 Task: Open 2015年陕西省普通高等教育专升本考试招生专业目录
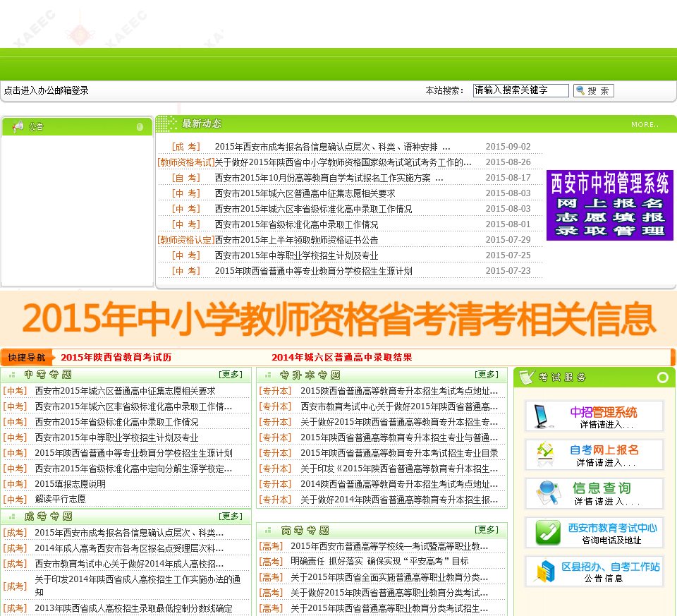[399, 453]
